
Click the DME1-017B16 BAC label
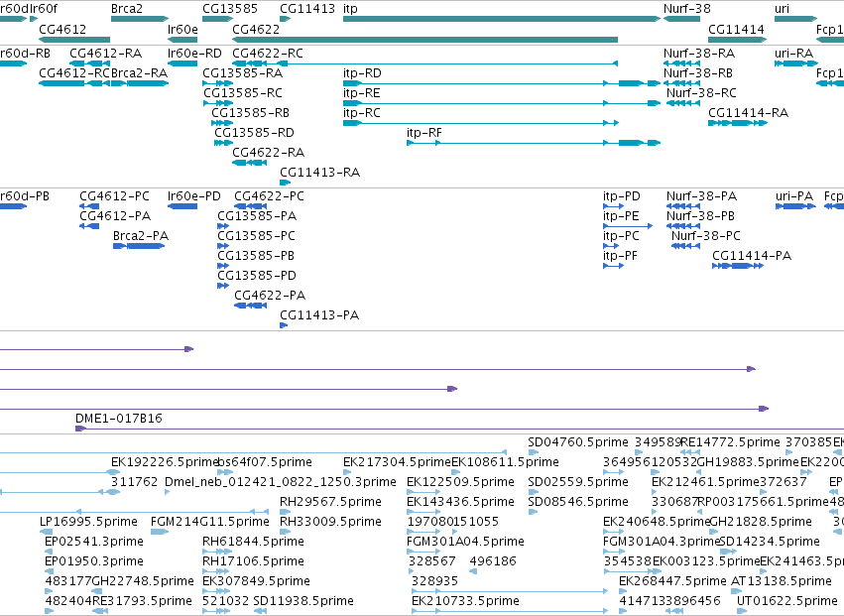point(118,419)
